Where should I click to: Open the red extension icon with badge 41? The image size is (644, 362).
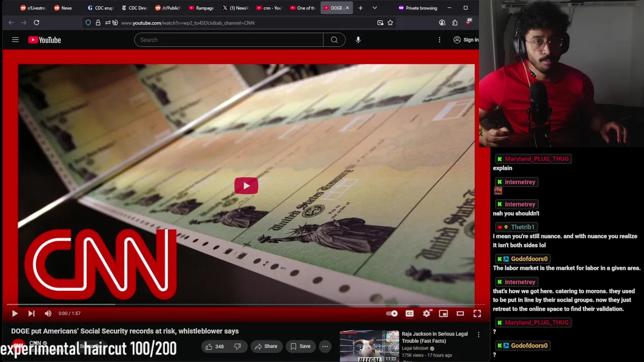pos(468,23)
